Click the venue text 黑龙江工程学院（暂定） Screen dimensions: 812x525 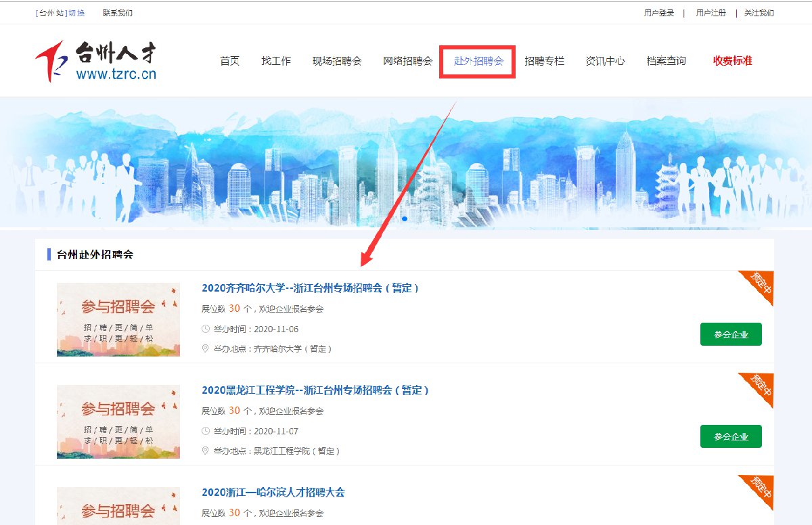[x=296, y=451]
